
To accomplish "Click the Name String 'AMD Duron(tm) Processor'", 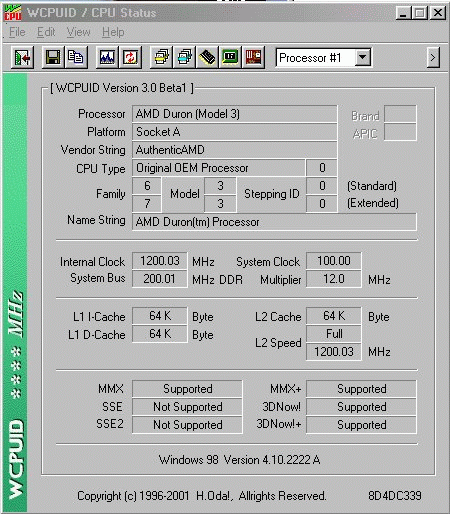I will pos(274,222).
